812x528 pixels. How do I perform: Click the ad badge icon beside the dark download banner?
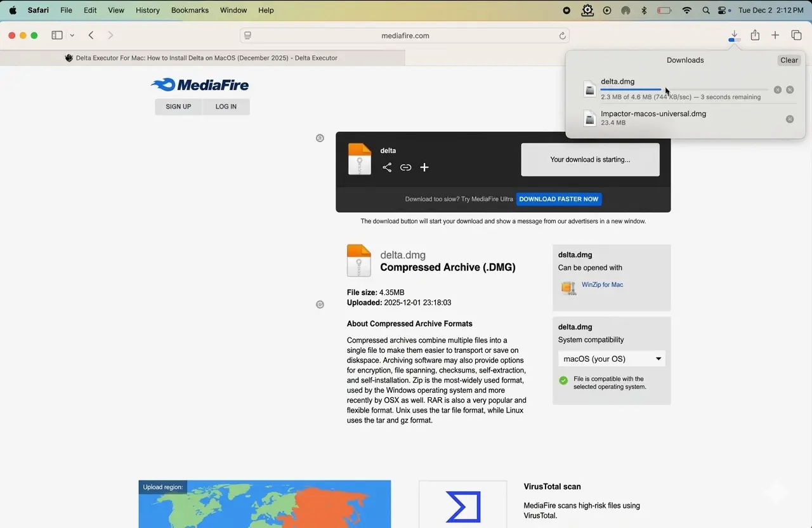pos(320,138)
